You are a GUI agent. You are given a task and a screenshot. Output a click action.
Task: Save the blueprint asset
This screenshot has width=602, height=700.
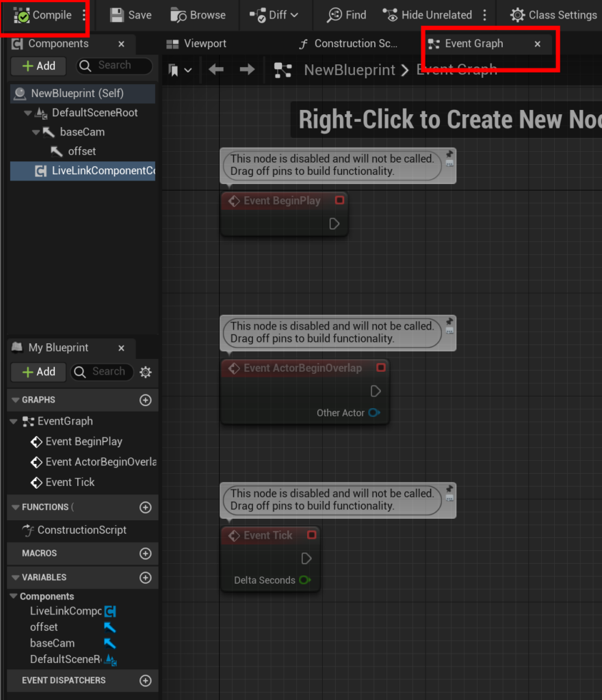pos(131,15)
